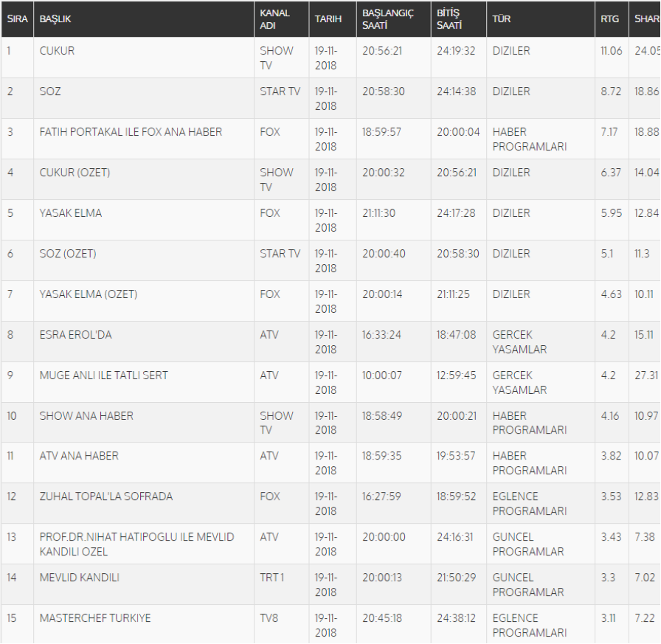Select the YASAK ELMA row title
The width and height of the screenshot is (661, 644).
click(71, 213)
